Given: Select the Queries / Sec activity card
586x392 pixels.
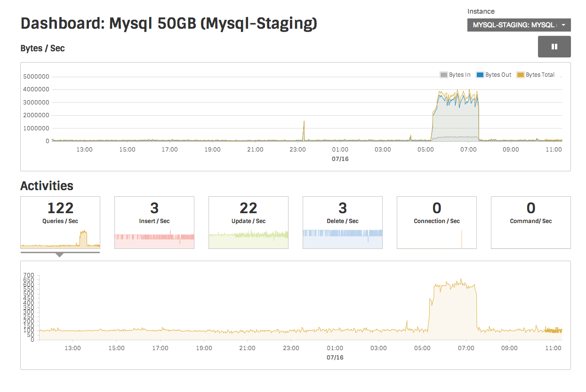Looking at the screenshot, I should pos(60,223).
